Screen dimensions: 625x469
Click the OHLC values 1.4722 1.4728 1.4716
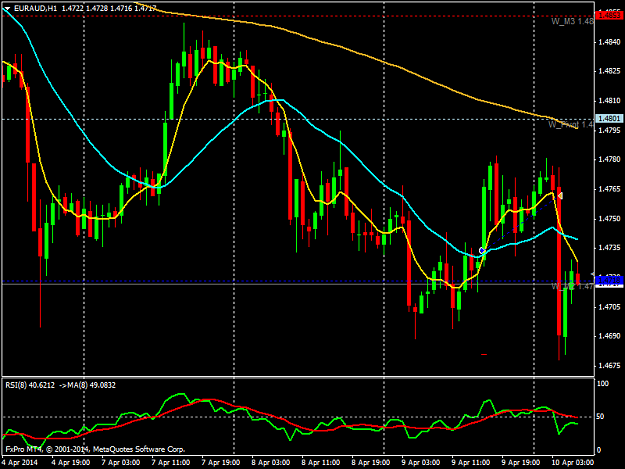(96, 8)
